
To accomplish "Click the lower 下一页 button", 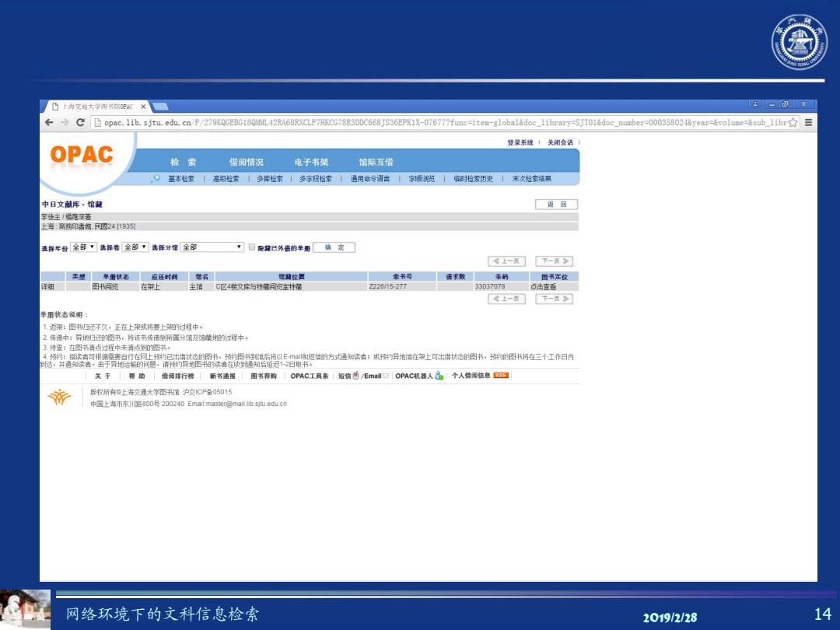I will pyautogui.click(x=554, y=299).
